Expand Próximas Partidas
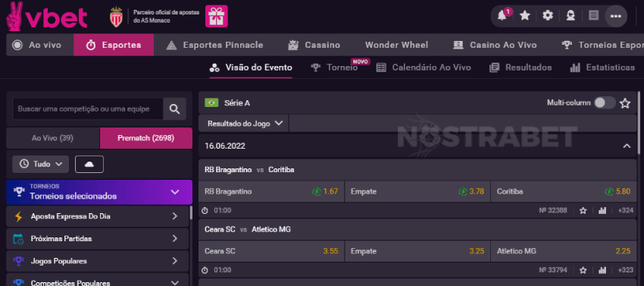Image resolution: width=644 pixels, height=286 pixels. (x=97, y=239)
